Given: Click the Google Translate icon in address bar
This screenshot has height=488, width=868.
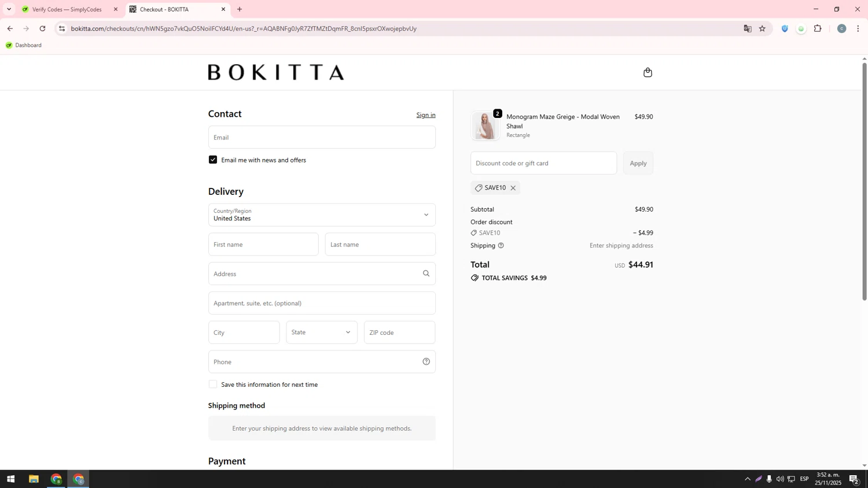Looking at the screenshot, I should pyautogui.click(x=748, y=28).
